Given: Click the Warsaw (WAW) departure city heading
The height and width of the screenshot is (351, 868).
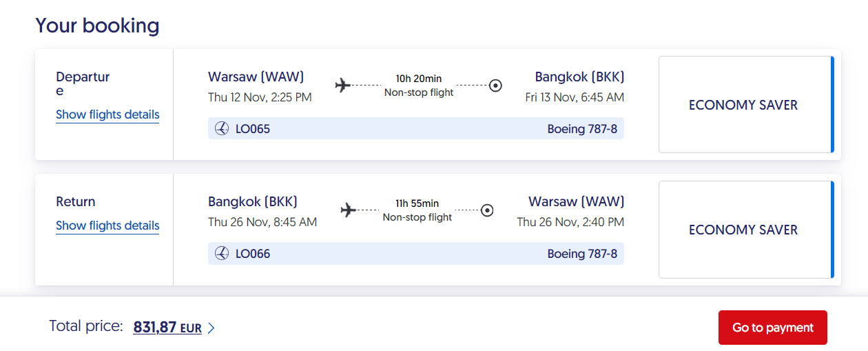Looking at the screenshot, I should (x=256, y=77).
